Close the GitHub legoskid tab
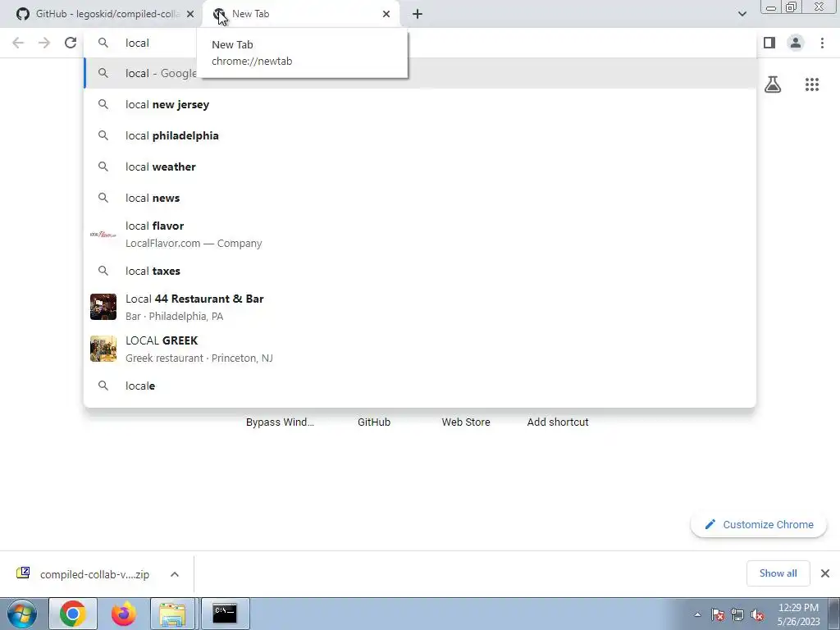Viewport: 840px width, 630px height. point(190,14)
